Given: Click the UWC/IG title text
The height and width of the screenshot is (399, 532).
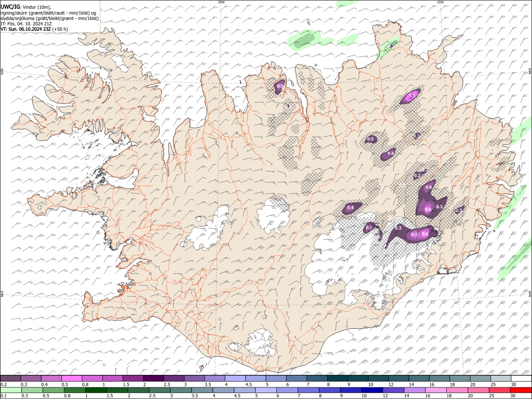Looking at the screenshot, I should [10, 7].
